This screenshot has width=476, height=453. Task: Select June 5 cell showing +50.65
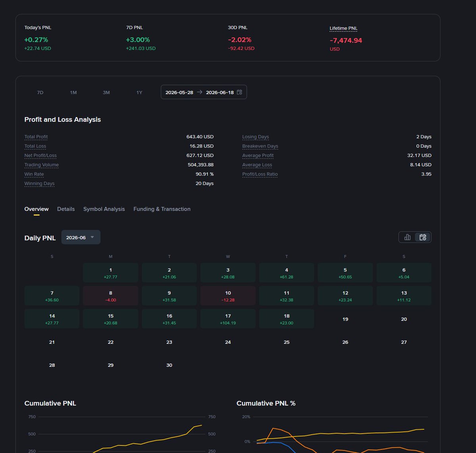tap(345, 273)
